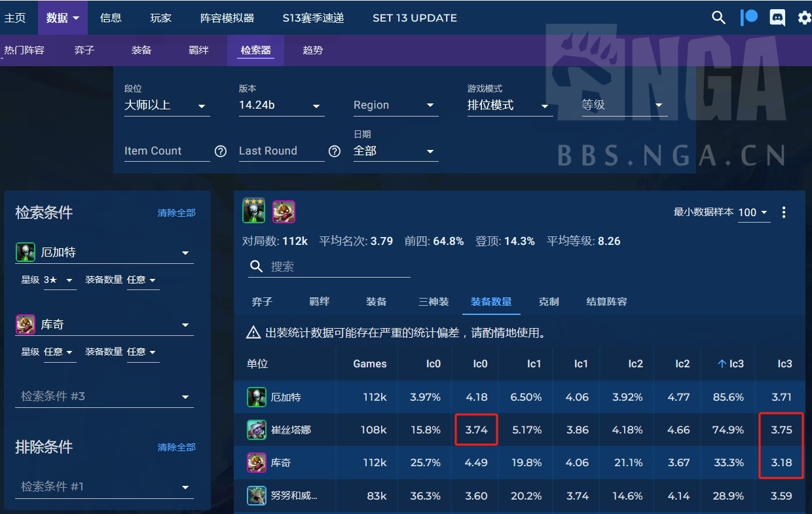
Task: Select the 检索器 sub-tab
Action: pos(255,50)
